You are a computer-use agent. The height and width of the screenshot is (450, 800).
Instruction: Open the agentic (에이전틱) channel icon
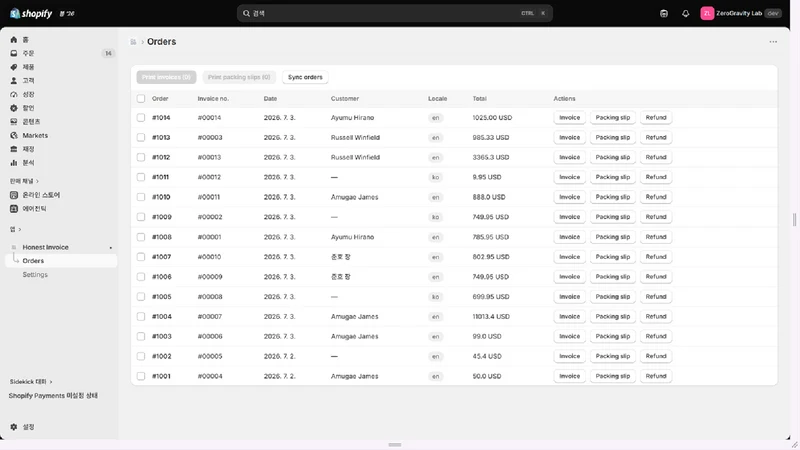tap(14, 209)
